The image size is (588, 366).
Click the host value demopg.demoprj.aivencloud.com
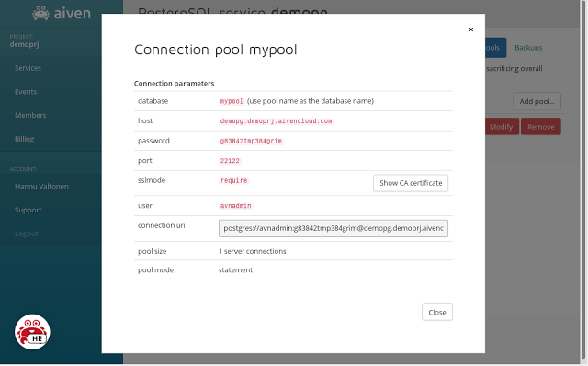[276, 120]
